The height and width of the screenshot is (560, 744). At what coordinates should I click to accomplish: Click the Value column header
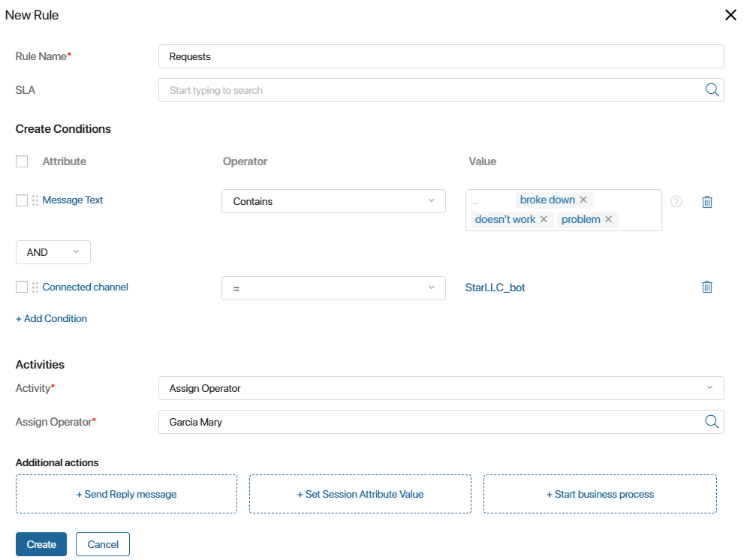point(483,161)
